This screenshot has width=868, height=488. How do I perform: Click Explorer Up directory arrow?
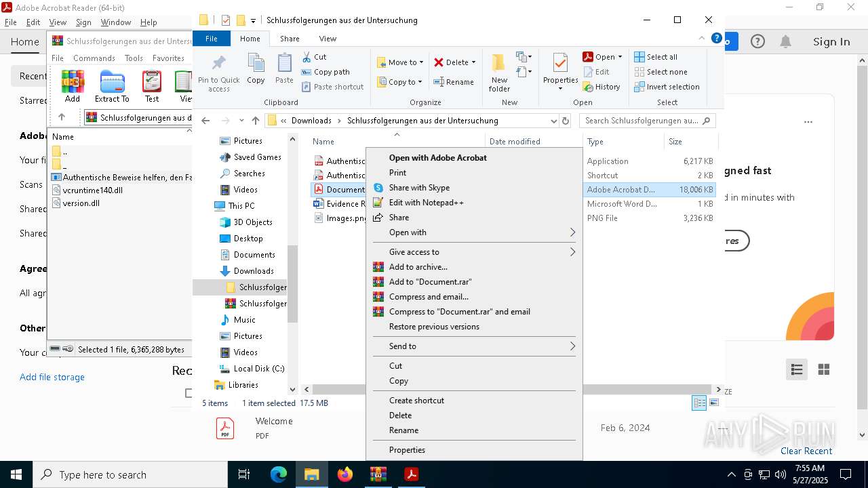click(255, 121)
